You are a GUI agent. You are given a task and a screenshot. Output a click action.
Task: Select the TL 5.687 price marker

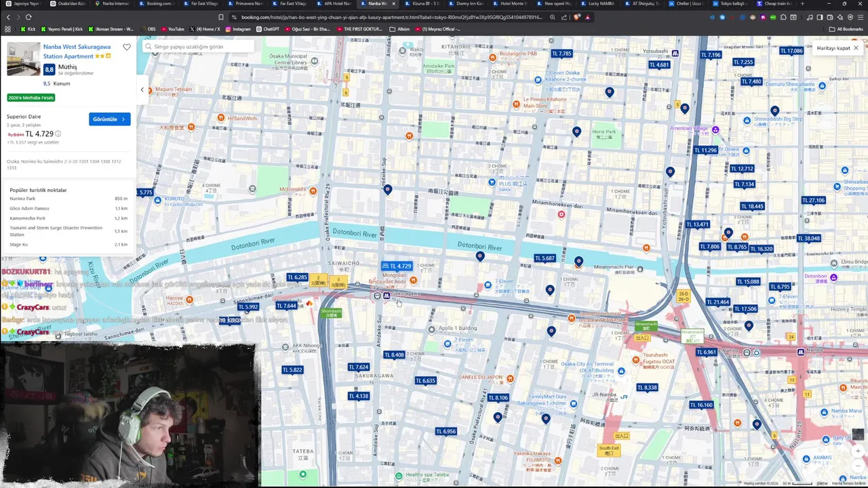[545, 258]
